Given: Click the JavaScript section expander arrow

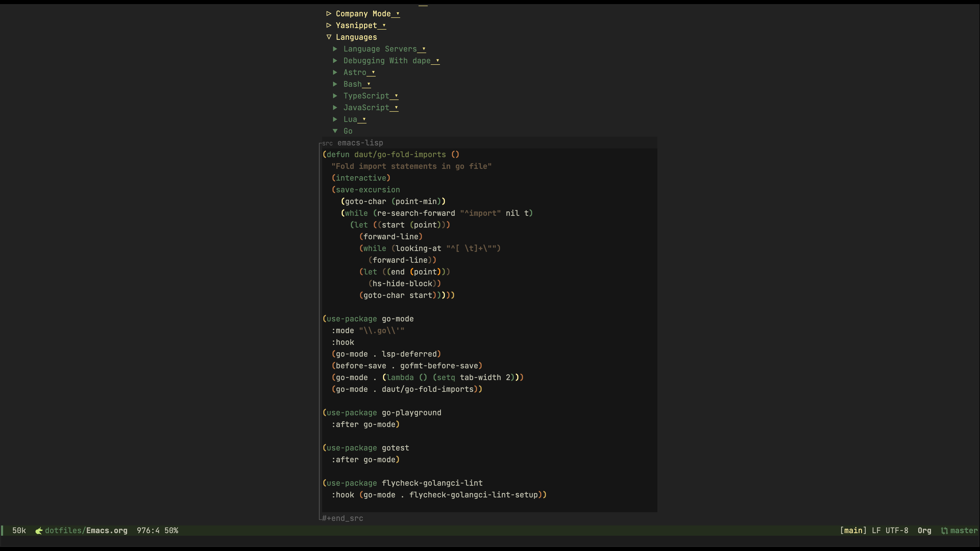Looking at the screenshot, I should tap(336, 107).
